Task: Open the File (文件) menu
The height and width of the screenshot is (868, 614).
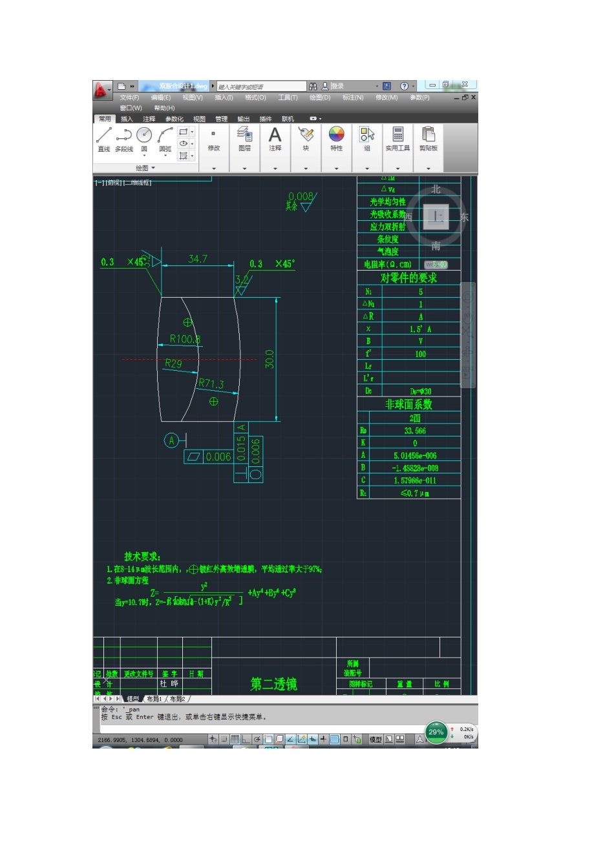Action: coord(129,98)
